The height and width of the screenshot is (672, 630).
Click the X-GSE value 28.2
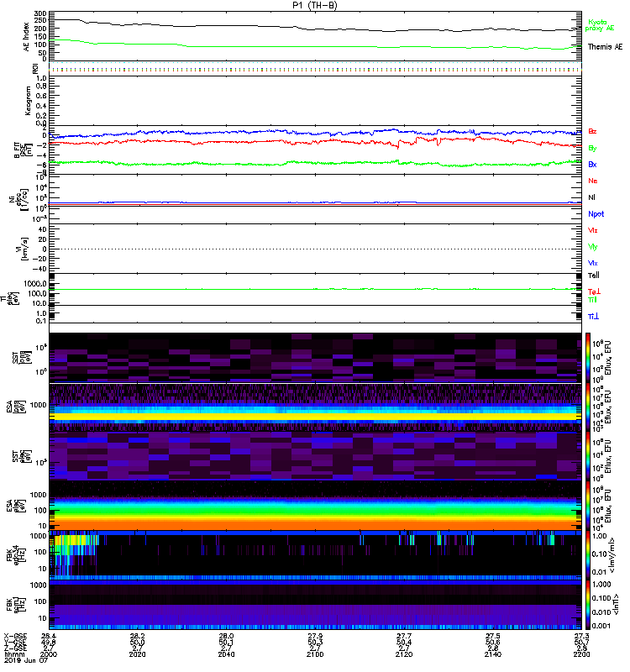tap(137, 636)
